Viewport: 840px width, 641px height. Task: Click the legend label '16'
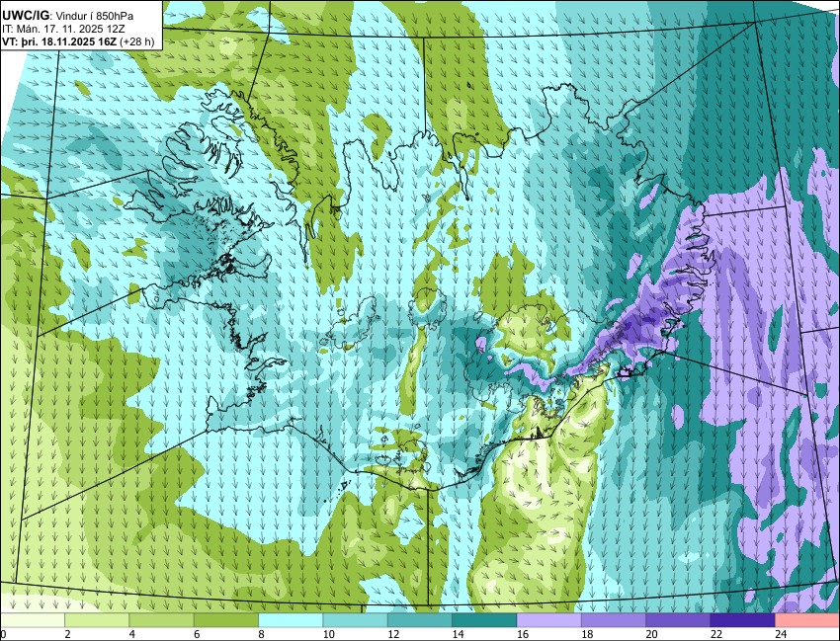523,634
